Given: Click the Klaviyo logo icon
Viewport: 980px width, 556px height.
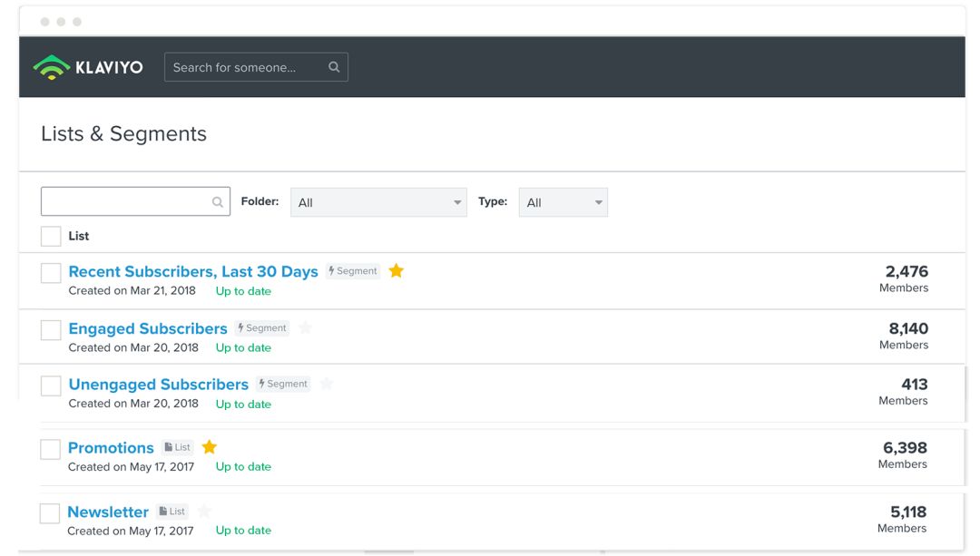Looking at the screenshot, I should coord(51,67).
